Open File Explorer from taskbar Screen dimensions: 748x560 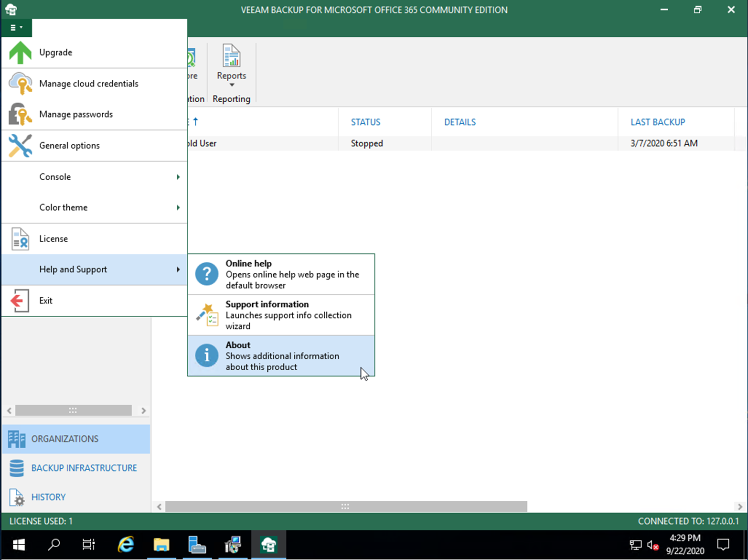161,544
